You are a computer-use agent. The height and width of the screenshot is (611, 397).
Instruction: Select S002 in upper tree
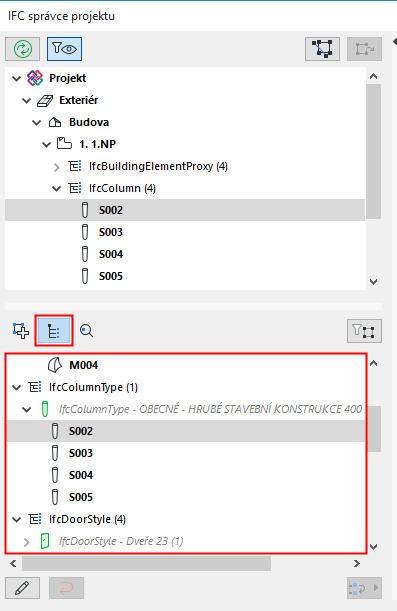pos(185,210)
